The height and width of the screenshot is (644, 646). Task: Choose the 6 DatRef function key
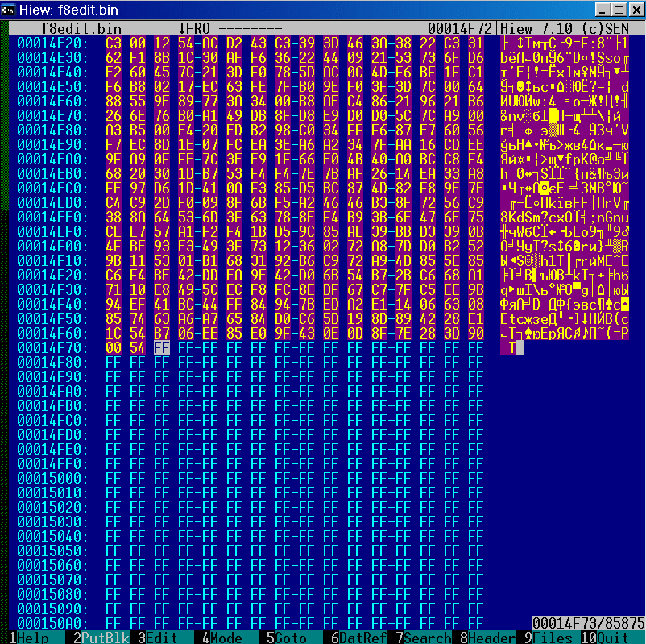pos(355,638)
